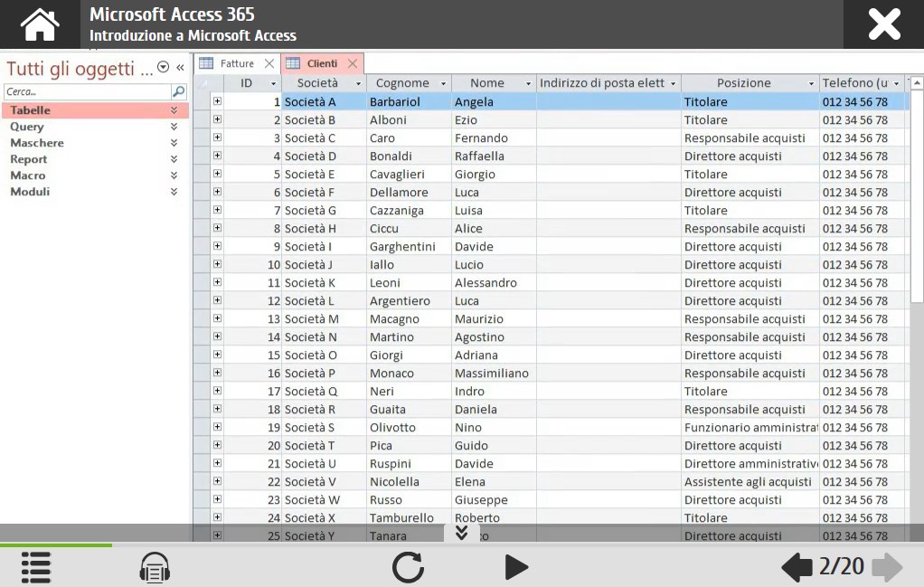Close the Microsoft Access 365 lesson
This screenshot has height=587, width=924.
pyautogui.click(x=884, y=24)
